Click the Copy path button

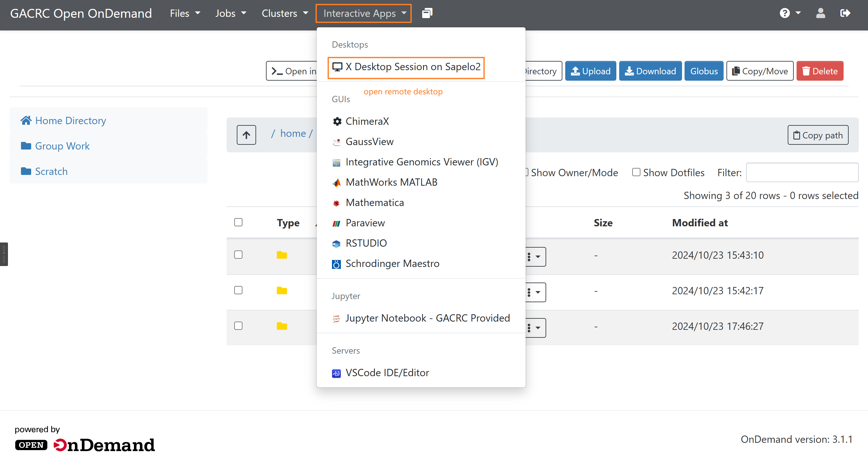click(x=818, y=135)
